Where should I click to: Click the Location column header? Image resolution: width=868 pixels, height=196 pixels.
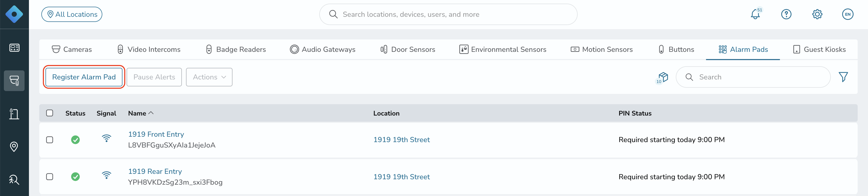pyautogui.click(x=386, y=113)
